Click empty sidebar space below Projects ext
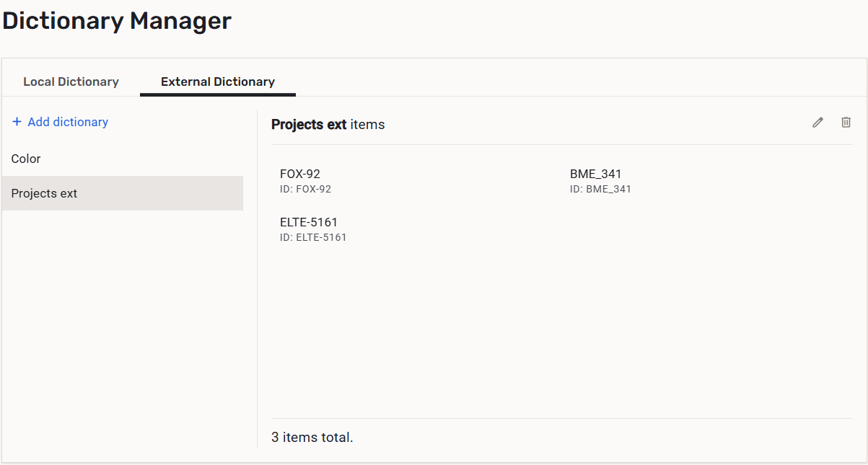868x465 pixels. click(123, 324)
